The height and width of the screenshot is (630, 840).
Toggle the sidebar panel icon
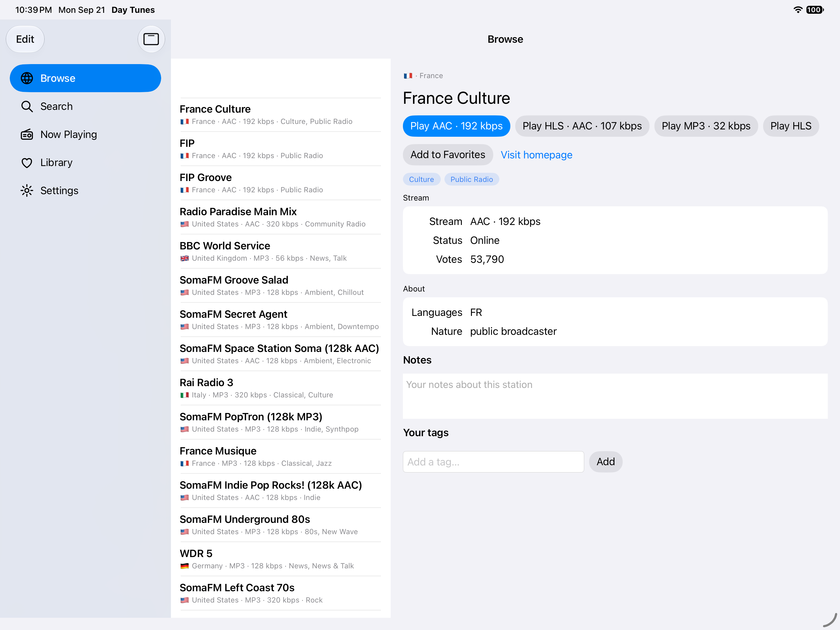click(x=151, y=39)
